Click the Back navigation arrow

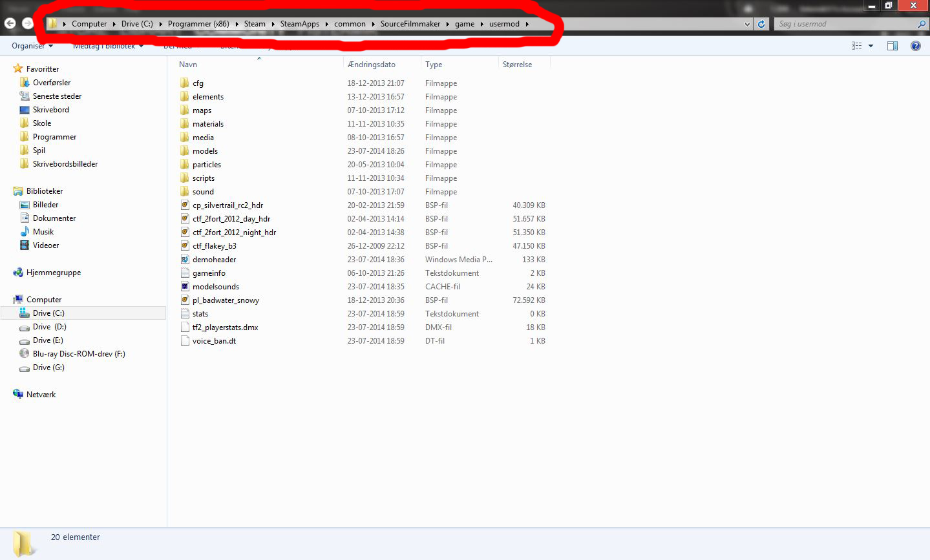10,23
